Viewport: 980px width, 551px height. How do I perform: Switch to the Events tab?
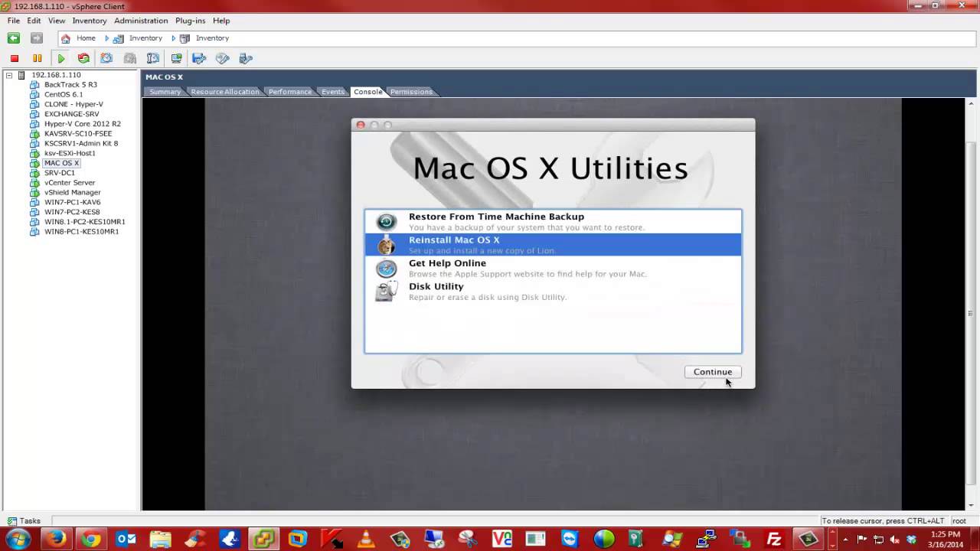coord(333,92)
